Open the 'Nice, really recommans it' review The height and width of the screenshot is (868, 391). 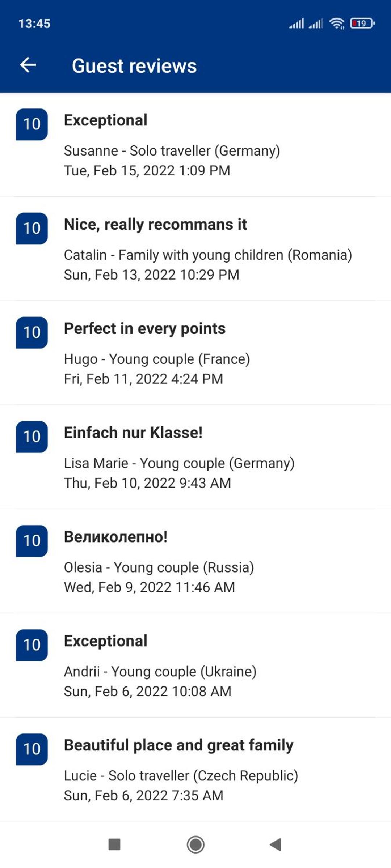195,249
